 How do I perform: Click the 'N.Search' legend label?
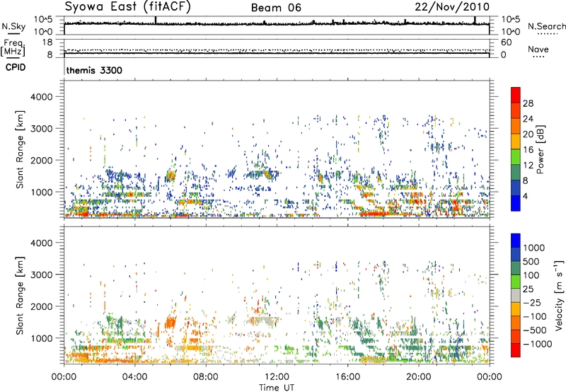point(546,26)
